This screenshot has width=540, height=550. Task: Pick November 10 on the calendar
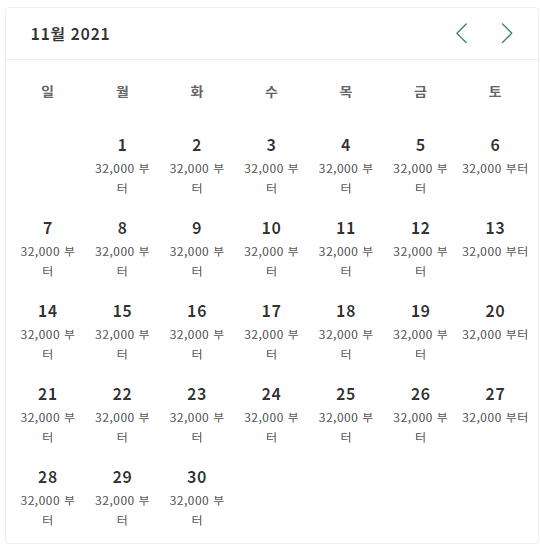coord(271,249)
